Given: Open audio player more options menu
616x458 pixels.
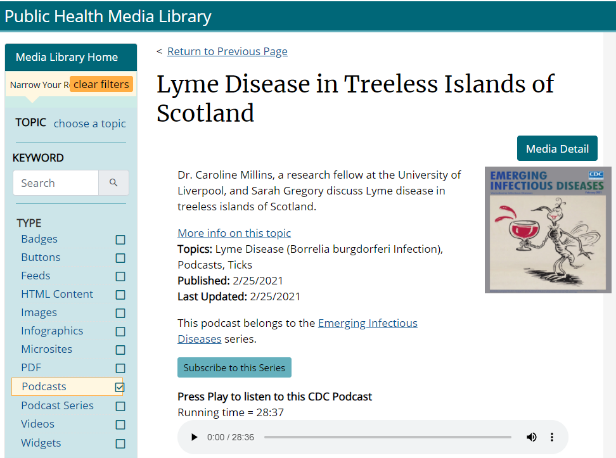Looking at the screenshot, I should pyautogui.click(x=551, y=437).
